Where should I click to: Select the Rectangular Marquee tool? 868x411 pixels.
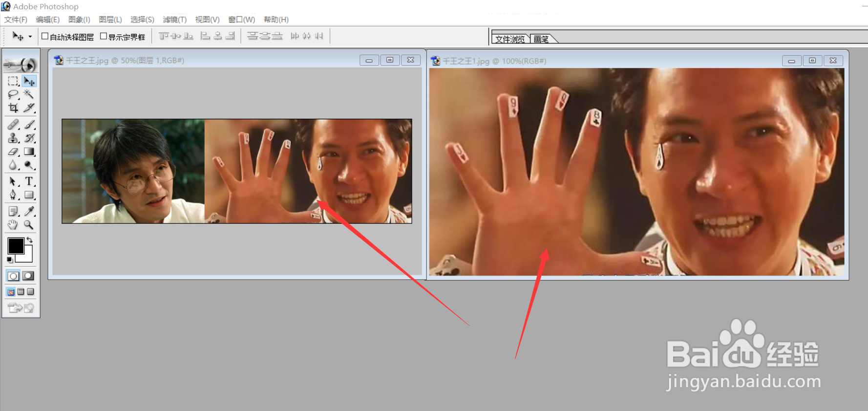(13, 81)
